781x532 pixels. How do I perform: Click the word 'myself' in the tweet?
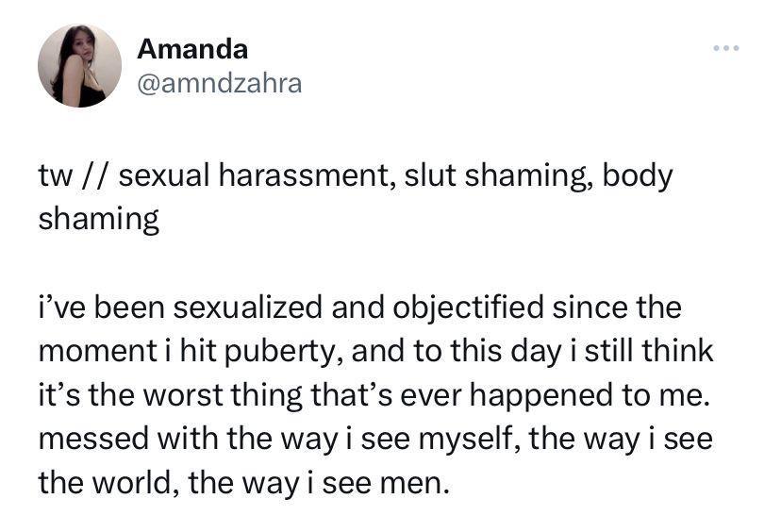pos(469,439)
